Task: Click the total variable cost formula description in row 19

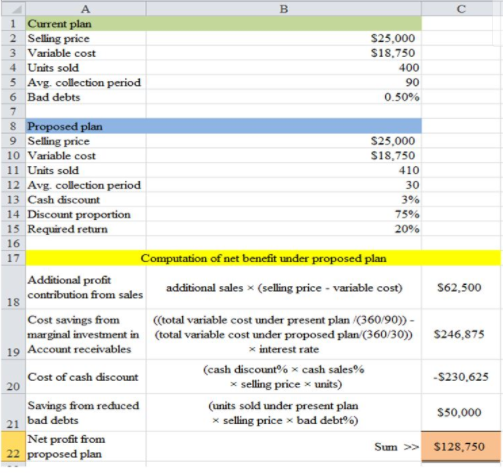Action: tap(284, 334)
